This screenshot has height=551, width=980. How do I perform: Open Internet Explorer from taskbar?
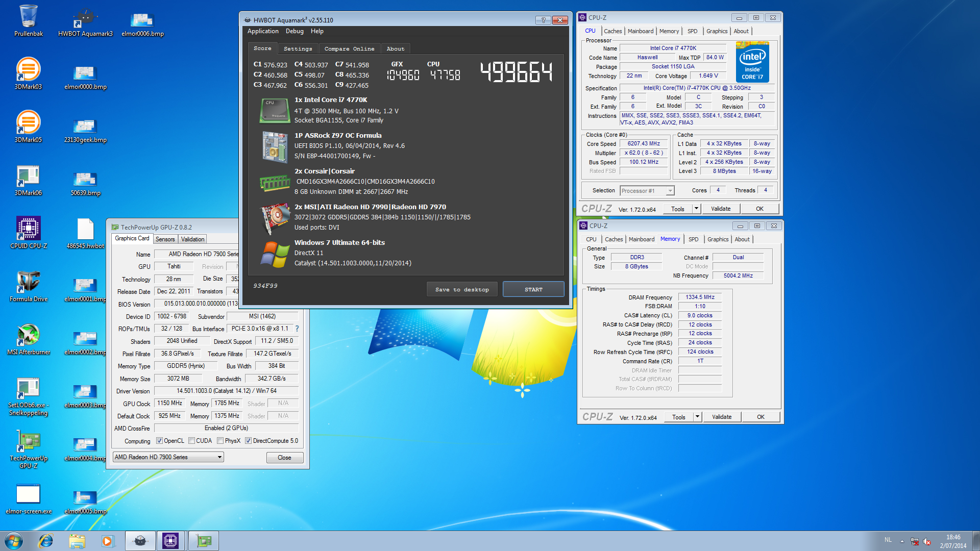(x=46, y=541)
